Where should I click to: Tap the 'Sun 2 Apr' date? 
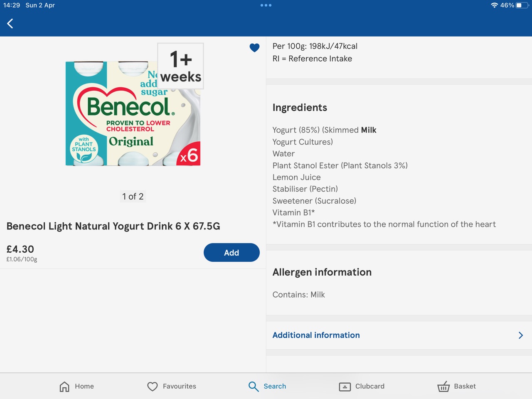click(x=40, y=5)
